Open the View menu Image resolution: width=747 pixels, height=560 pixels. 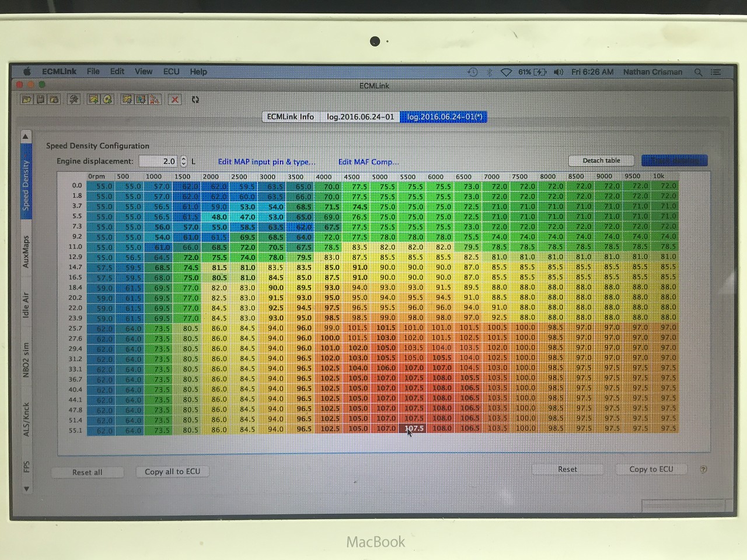click(144, 72)
